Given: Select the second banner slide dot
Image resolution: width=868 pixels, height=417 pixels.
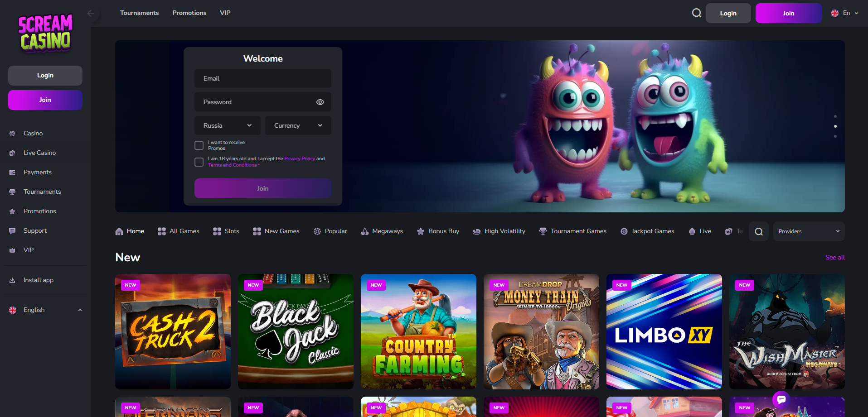Looking at the screenshot, I should click(x=835, y=126).
